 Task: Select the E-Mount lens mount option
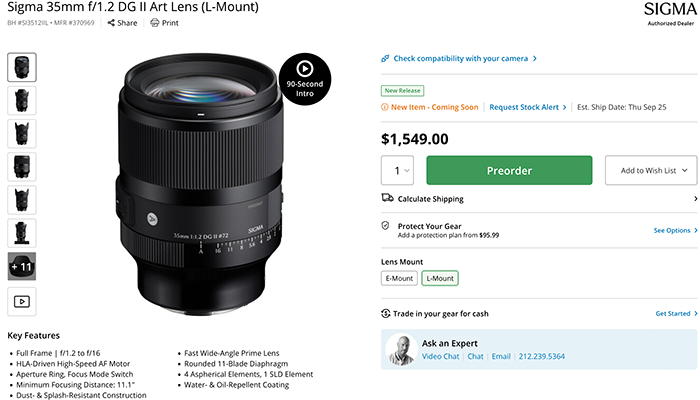click(x=399, y=279)
